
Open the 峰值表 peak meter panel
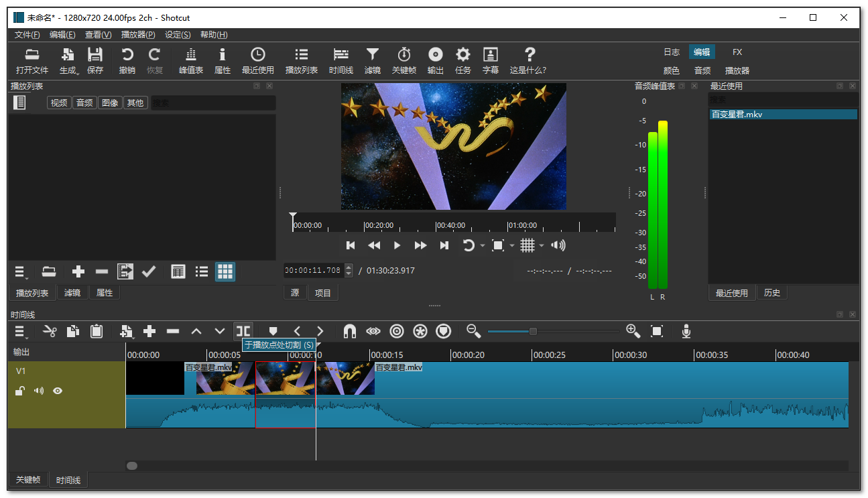point(191,61)
